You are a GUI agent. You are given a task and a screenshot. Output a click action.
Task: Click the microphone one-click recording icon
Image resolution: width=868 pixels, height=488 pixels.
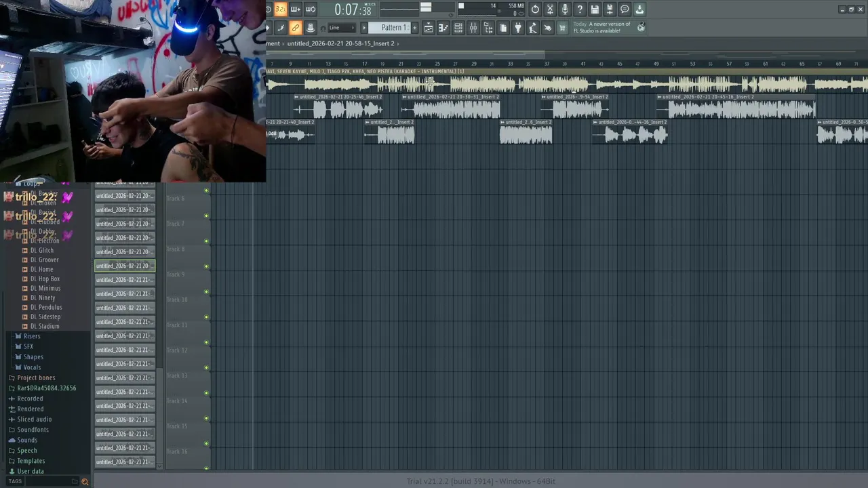pyautogui.click(x=565, y=9)
